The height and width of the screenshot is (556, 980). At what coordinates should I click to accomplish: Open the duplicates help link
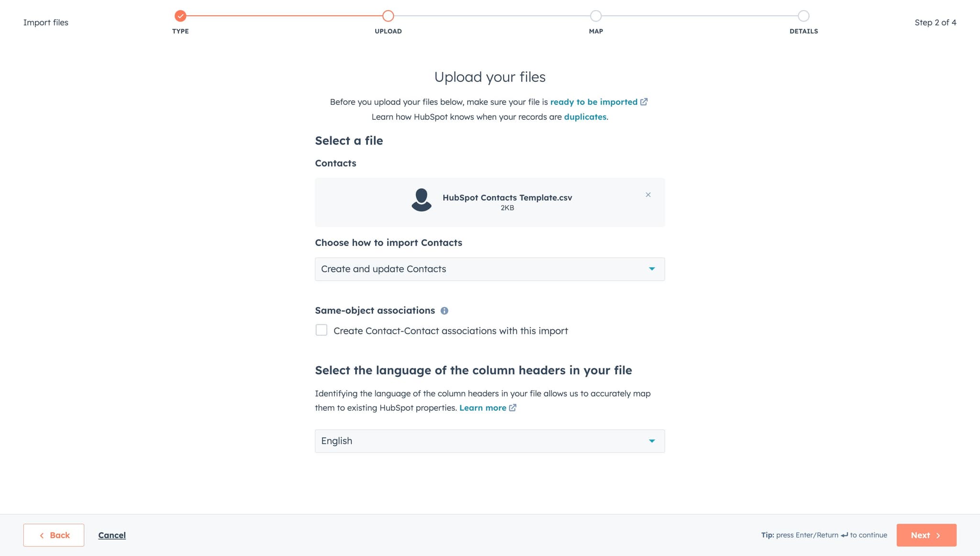pyautogui.click(x=585, y=117)
